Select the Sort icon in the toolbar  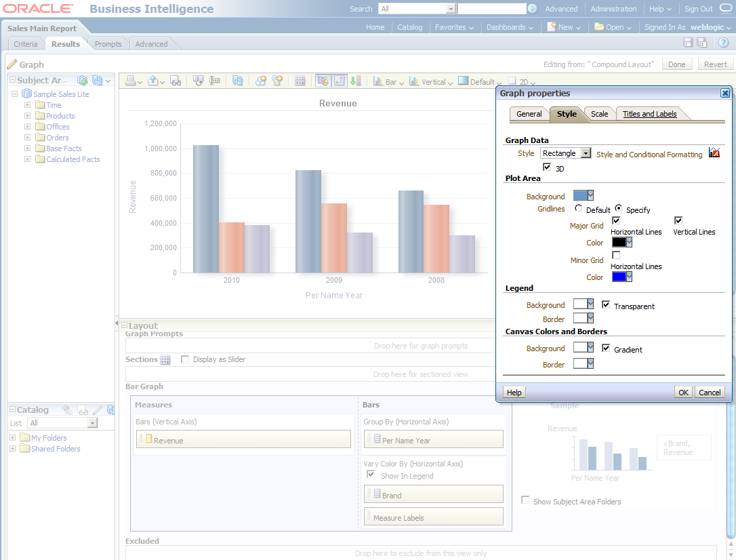pos(356,81)
